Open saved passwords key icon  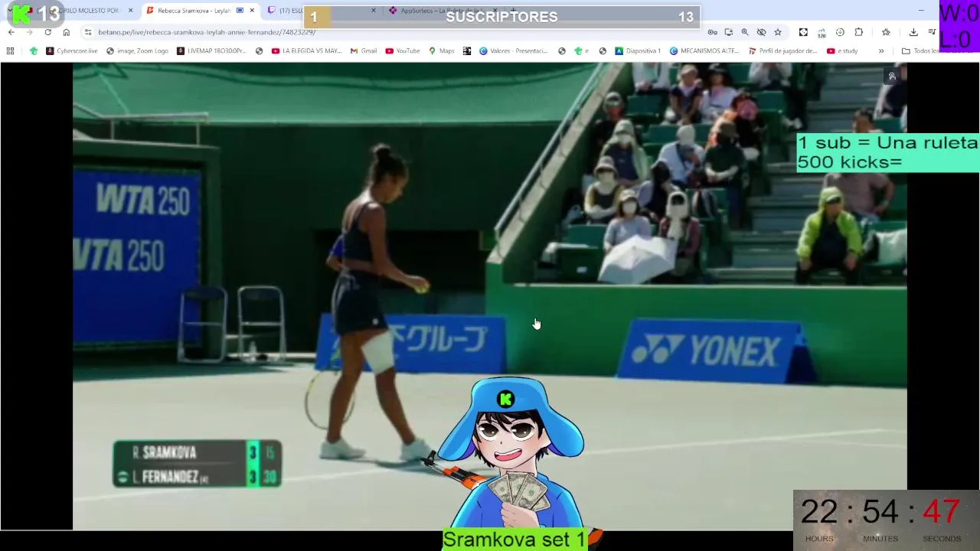(712, 32)
